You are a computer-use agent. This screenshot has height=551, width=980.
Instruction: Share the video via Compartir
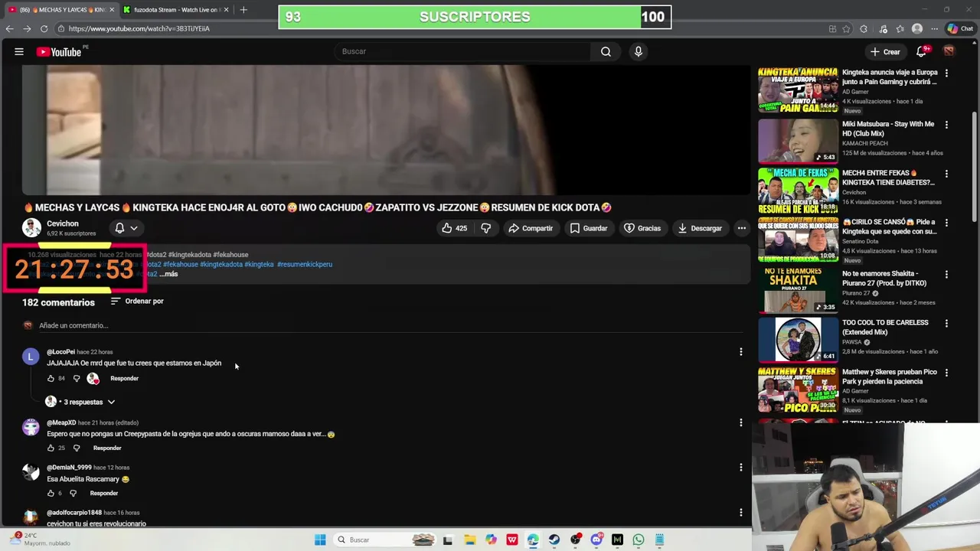531,228
